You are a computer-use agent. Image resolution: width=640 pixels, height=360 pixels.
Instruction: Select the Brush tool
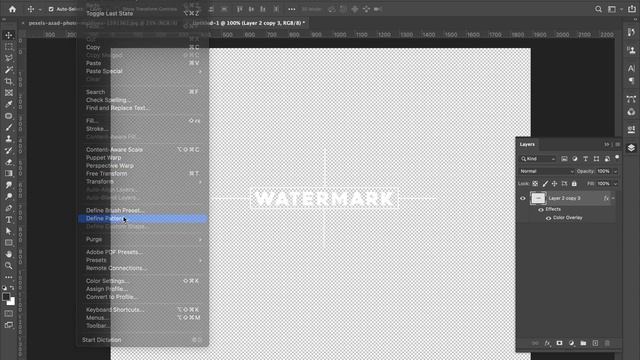pos(9,127)
